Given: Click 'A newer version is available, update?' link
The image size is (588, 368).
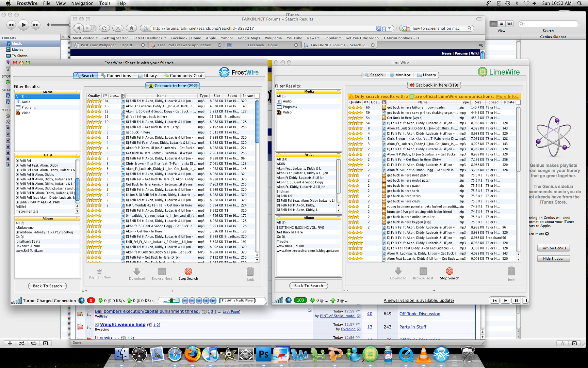Looking at the screenshot, I should pyautogui.click(x=419, y=300).
